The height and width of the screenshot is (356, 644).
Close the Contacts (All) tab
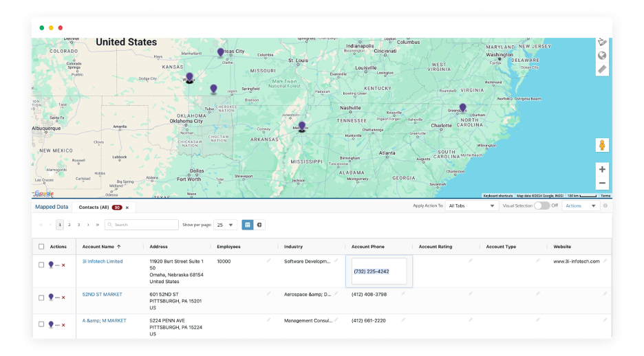pos(127,208)
